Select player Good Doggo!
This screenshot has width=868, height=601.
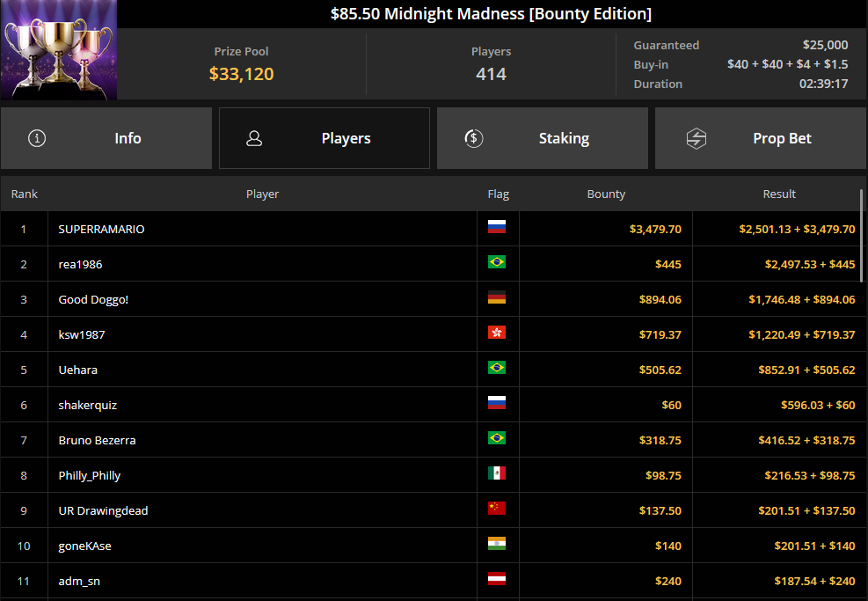tap(93, 300)
